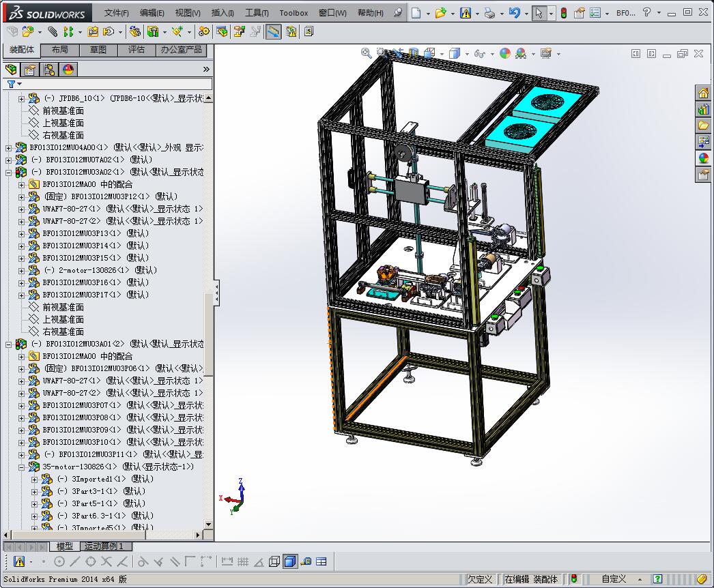Click the Edit Appearance color ball icon
This screenshot has width=714, height=588.
(x=505, y=53)
